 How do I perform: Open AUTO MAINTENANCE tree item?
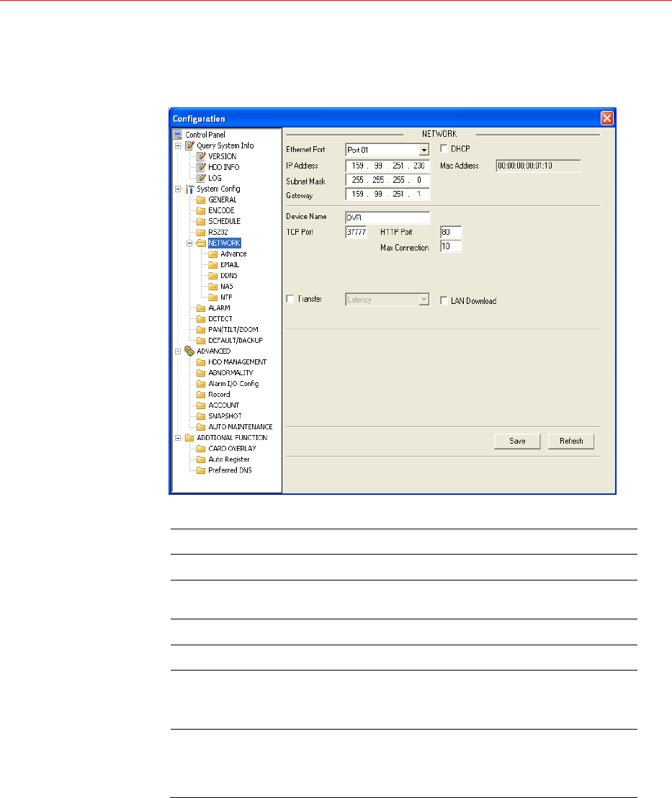[241, 426]
